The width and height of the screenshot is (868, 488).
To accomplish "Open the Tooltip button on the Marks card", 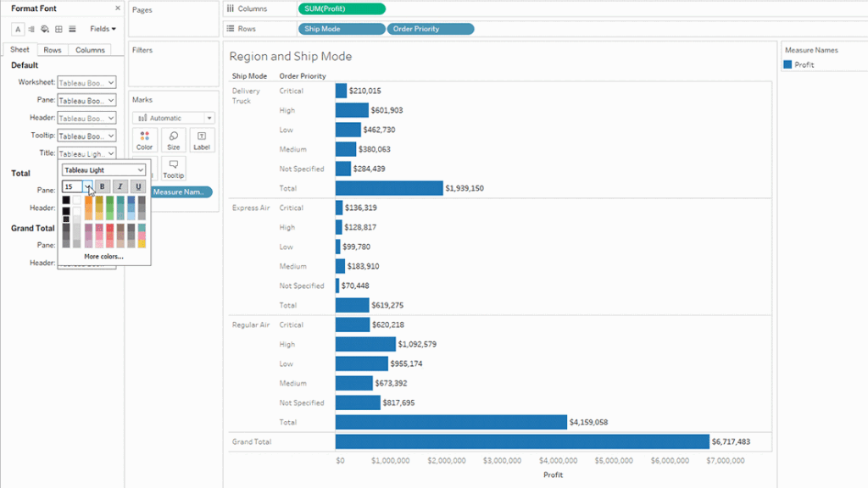I will click(x=173, y=167).
